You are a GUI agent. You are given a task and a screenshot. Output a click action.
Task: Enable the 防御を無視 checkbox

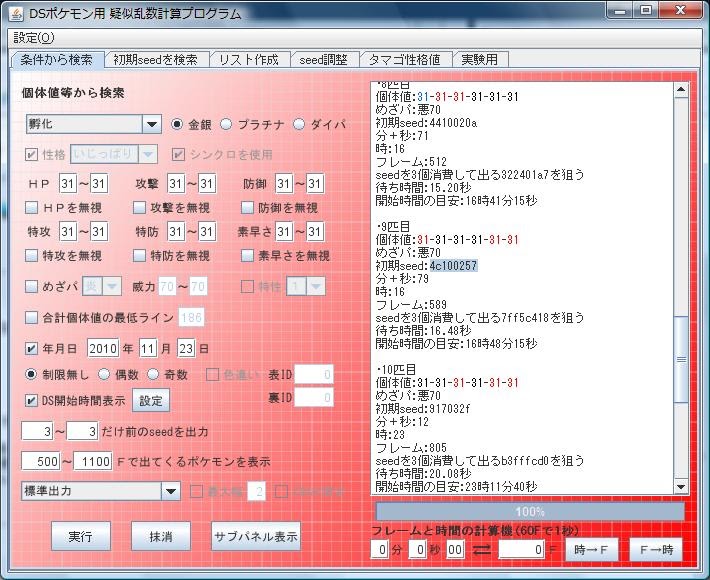point(247,207)
